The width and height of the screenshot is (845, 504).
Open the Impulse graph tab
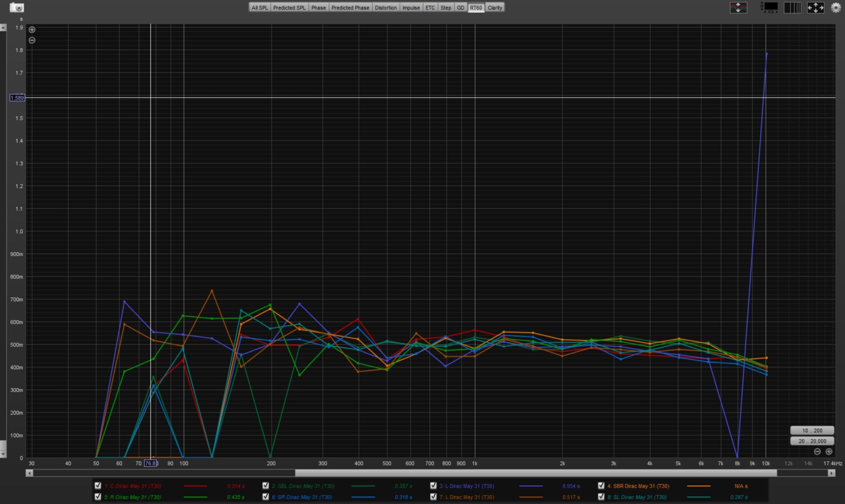click(x=411, y=7)
